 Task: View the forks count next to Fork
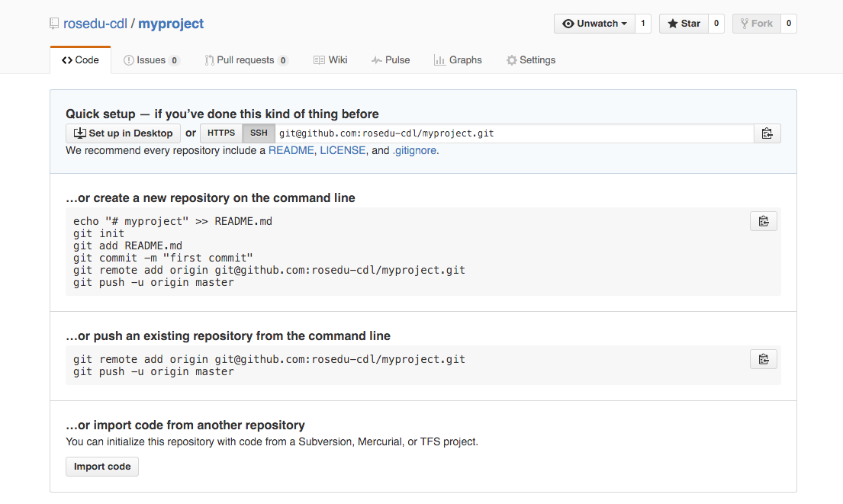click(789, 24)
